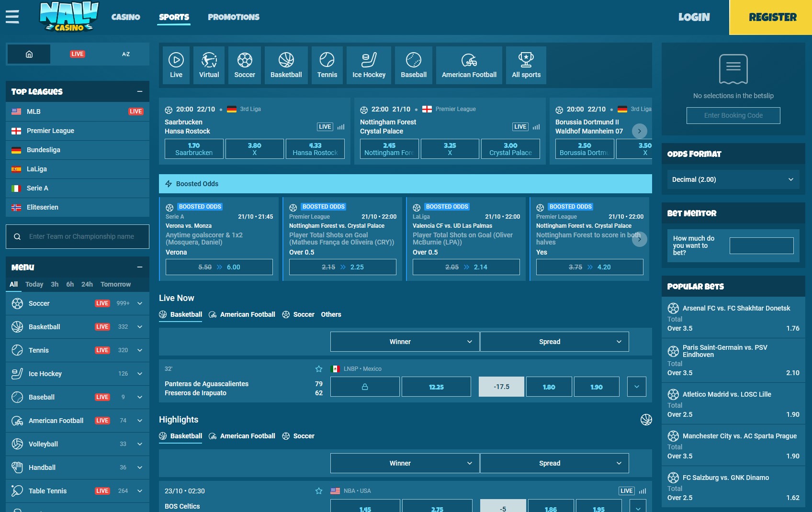Open the hamburger menu icon
Viewport: 812px width, 512px height.
[12, 17]
